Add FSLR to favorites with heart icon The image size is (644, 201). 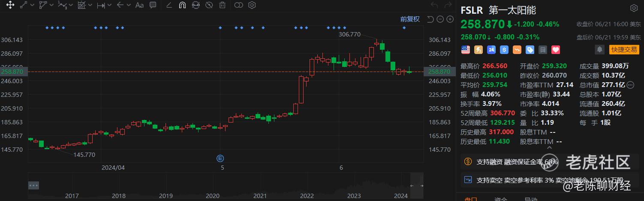(556, 50)
